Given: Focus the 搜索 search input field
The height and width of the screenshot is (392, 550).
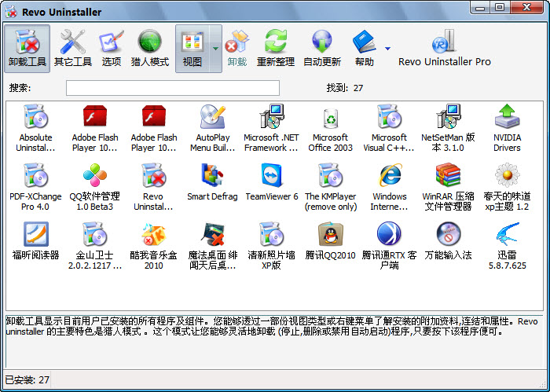Looking at the screenshot, I should (x=173, y=88).
